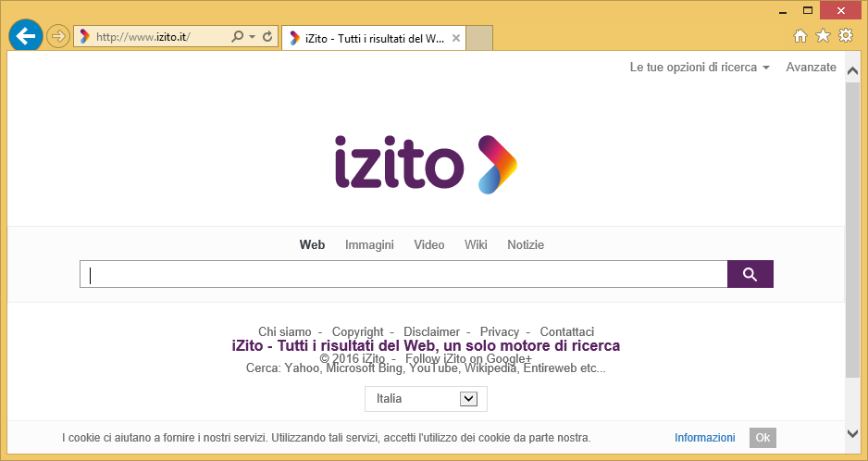
Task: Open the Avanzate search link
Action: point(811,67)
